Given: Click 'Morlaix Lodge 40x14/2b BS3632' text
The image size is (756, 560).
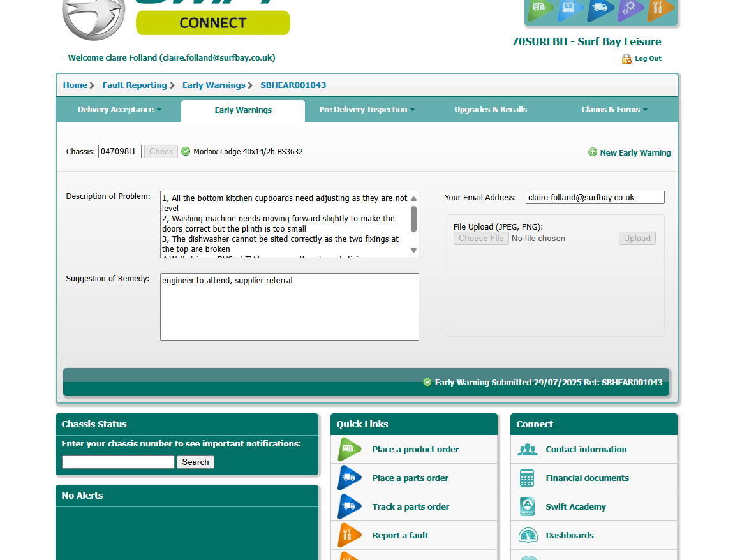Looking at the screenshot, I should [248, 151].
